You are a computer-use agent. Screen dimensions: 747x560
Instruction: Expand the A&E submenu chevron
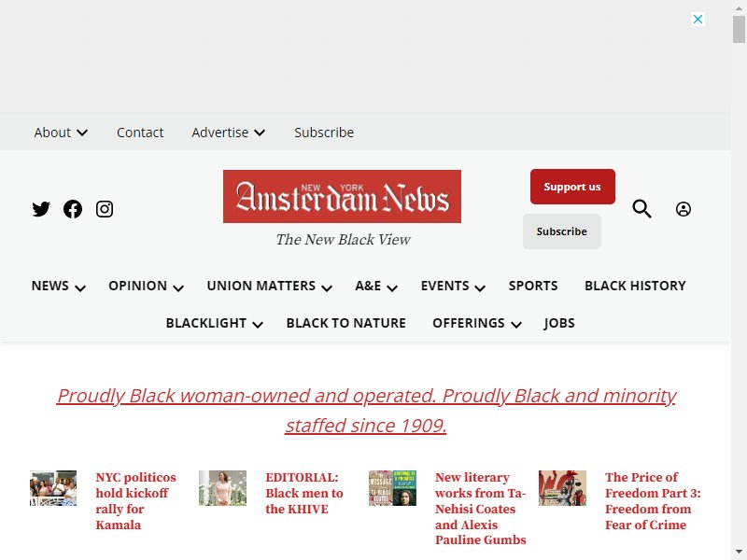[392, 287]
